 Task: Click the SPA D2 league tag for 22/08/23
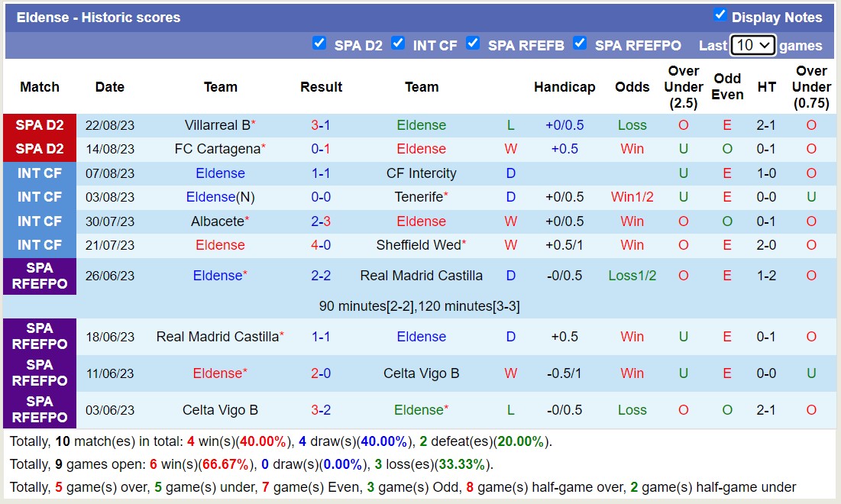point(40,125)
